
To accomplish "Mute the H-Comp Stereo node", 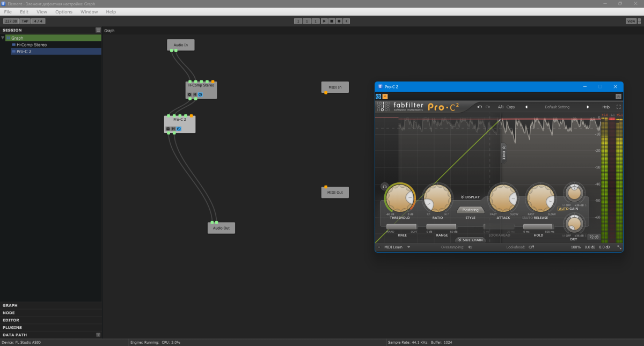I will [x=195, y=94].
